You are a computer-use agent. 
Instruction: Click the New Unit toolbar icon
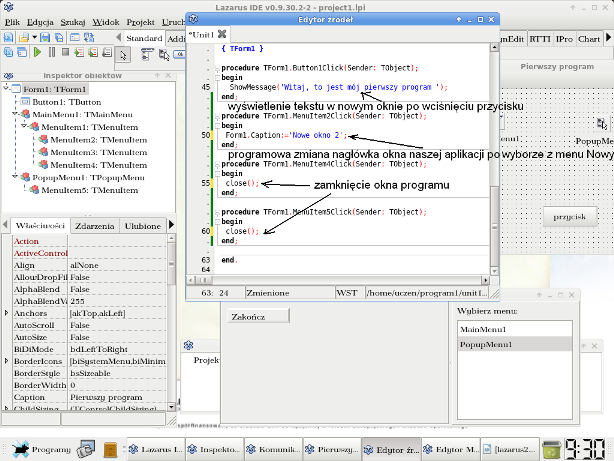(8, 38)
